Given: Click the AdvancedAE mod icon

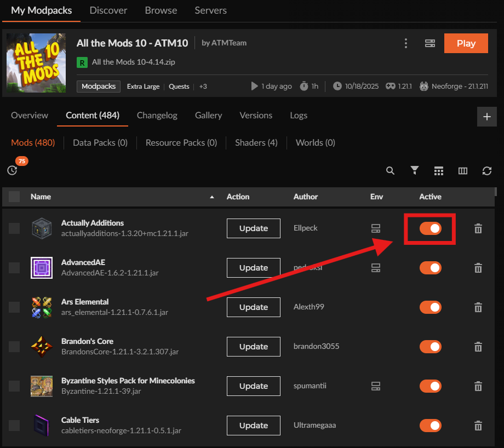Looking at the screenshot, I should click(x=42, y=268).
